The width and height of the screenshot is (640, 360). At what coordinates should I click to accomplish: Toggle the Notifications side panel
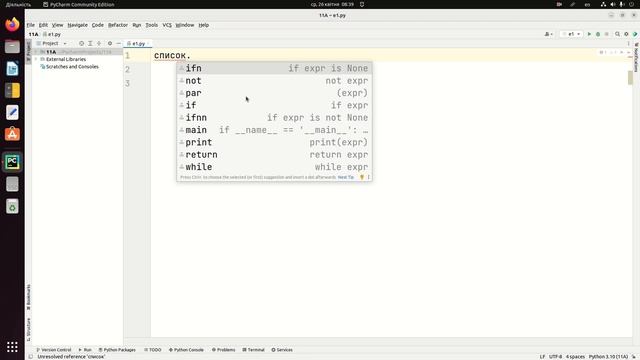point(636,57)
